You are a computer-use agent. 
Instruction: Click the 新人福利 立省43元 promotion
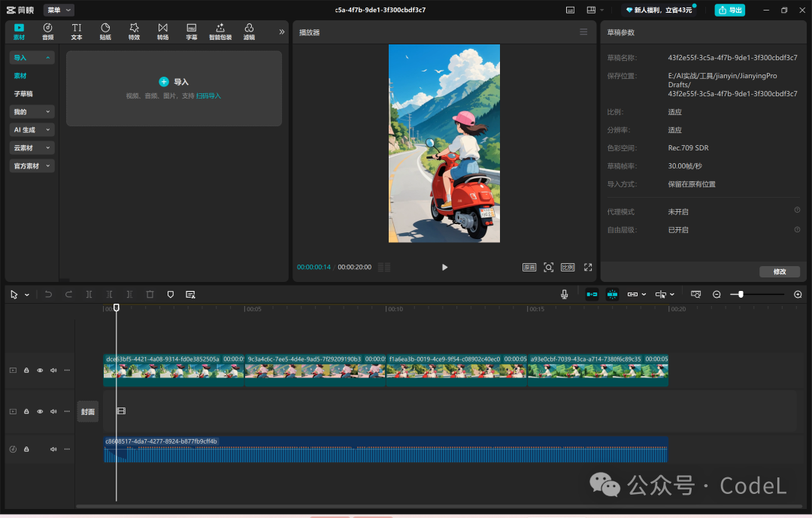click(x=659, y=10)
